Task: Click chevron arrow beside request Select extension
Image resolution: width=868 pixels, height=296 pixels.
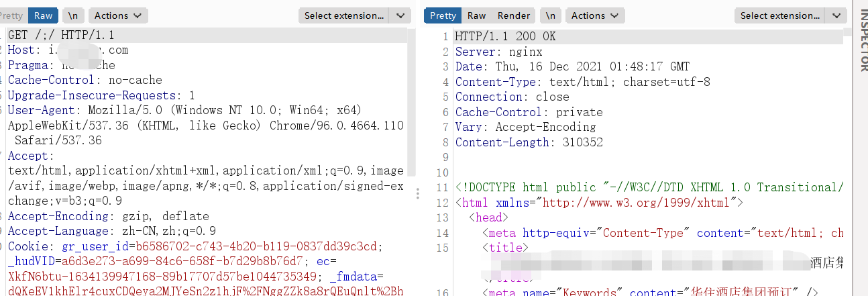Action: click(x=400, y=15)
